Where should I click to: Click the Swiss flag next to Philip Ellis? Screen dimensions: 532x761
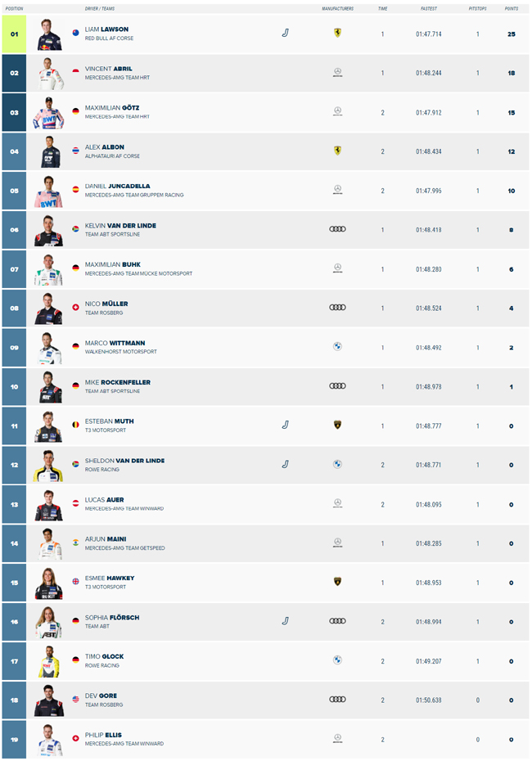click(x=76, y=738)
